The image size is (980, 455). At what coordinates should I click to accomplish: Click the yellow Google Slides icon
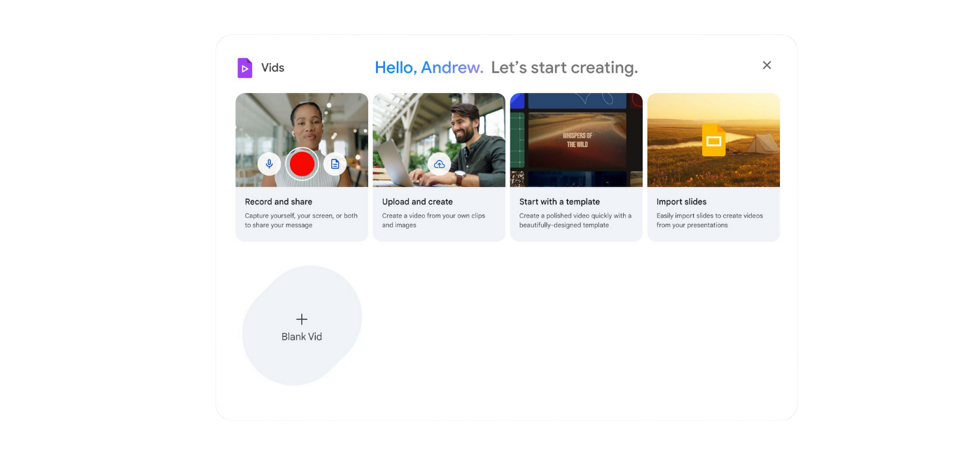pyautogui.click(x=713, y=140)
